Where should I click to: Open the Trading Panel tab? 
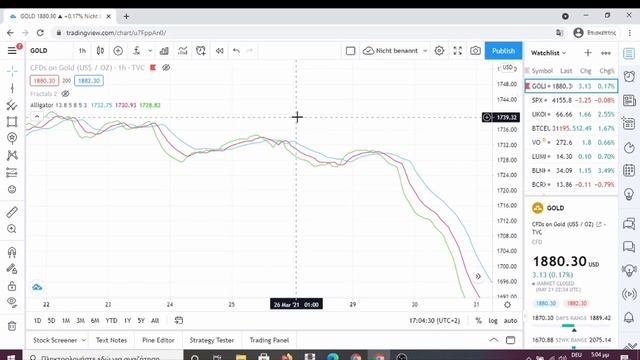coord(269,340)
